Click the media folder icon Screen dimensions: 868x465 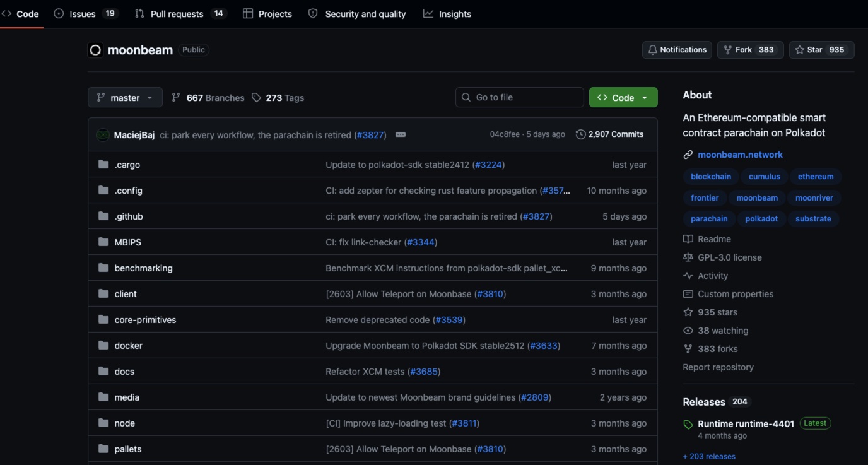point(103,397)
